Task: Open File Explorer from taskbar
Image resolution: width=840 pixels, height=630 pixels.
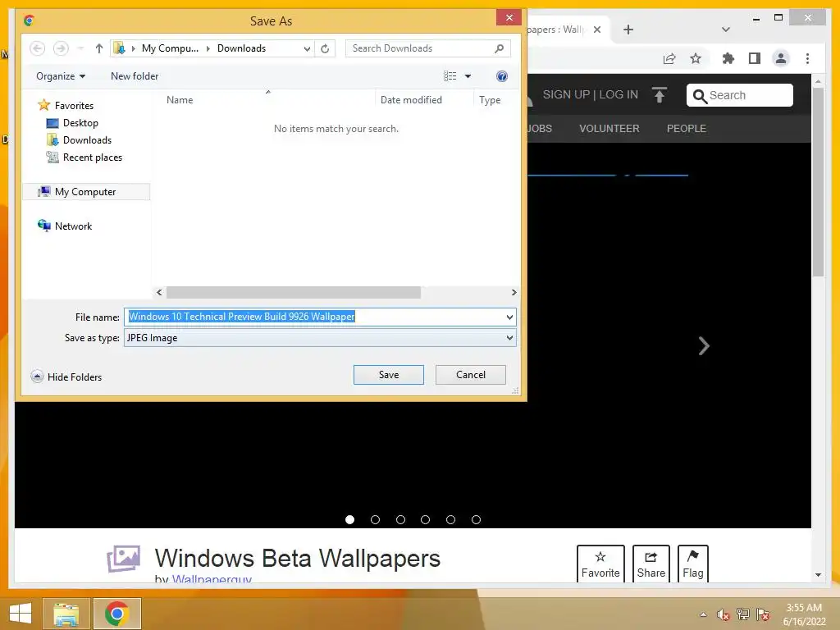Action: coord(66,614)
